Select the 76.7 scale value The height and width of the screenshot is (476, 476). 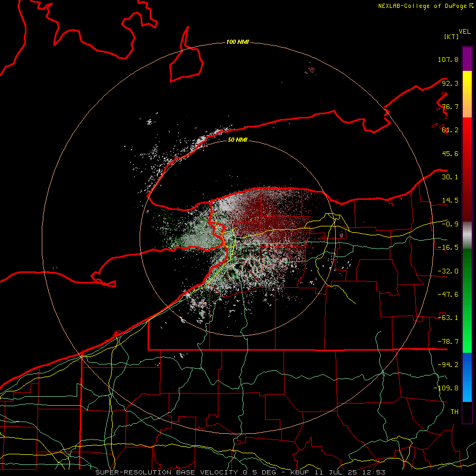click(x=450, y=106)
